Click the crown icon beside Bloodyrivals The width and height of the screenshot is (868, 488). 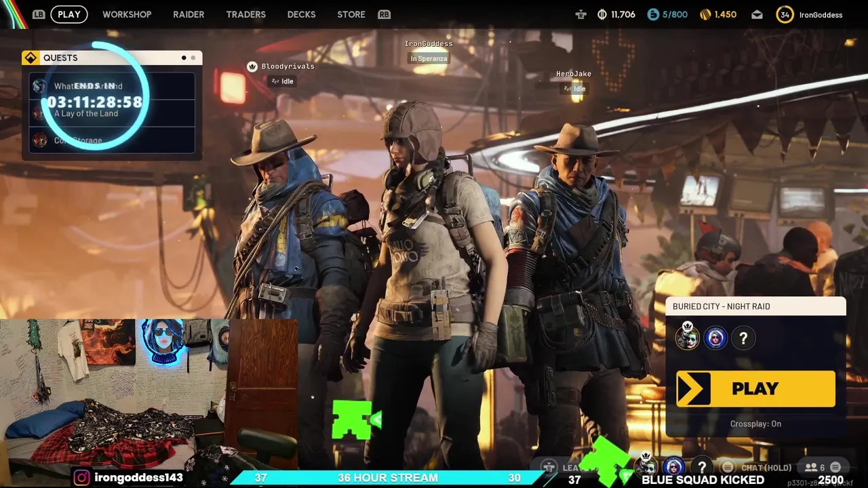coord(252,66)
